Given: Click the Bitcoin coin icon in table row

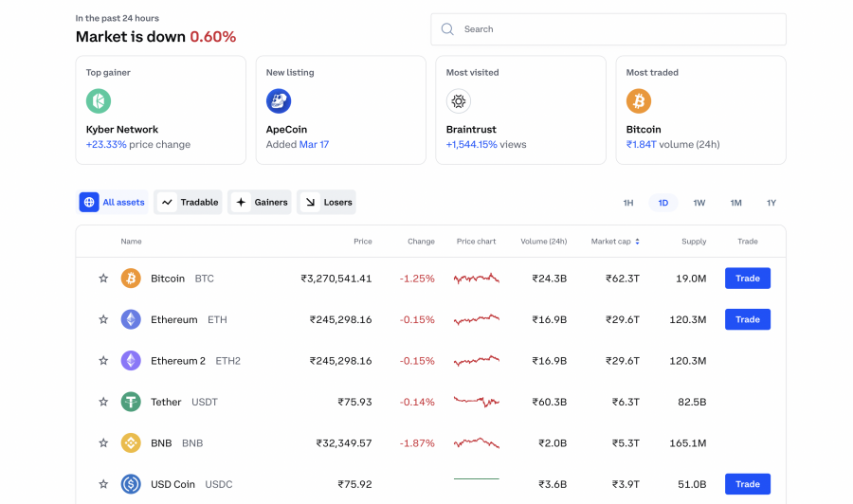Looking at the screenshot, I should [131, 279].
